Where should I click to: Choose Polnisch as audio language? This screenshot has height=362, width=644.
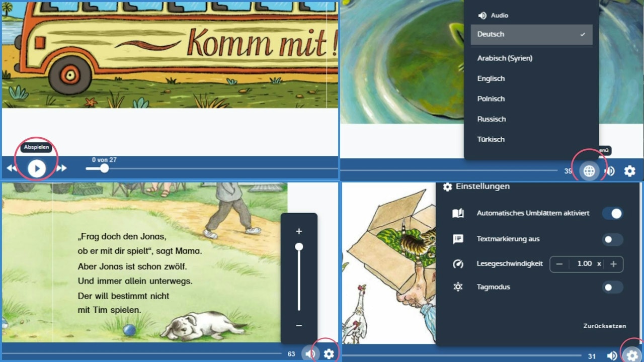point(491,99)
